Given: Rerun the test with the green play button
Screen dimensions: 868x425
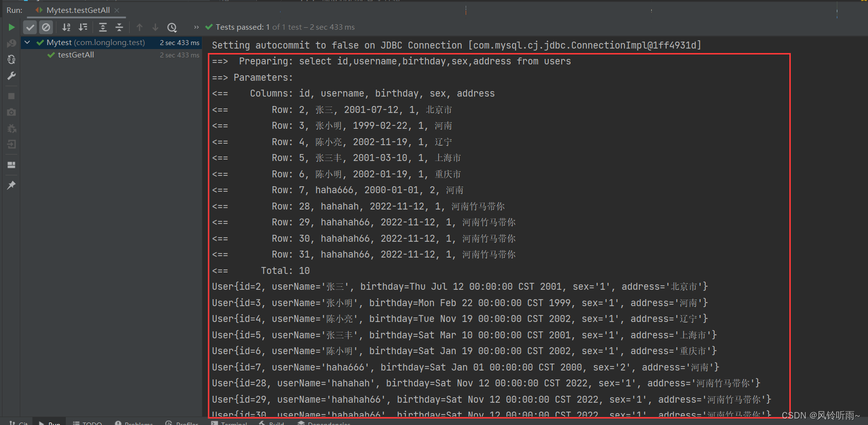Looking at the screenshot, I should click(11, 27).
